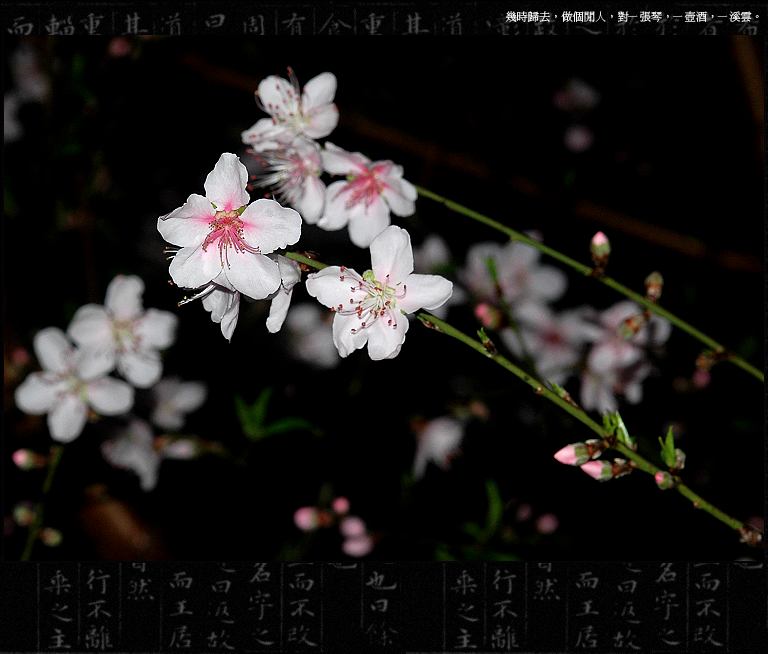Click the peach blossom photo
Screen dimensions: 768x654
(x=384, y=298)
